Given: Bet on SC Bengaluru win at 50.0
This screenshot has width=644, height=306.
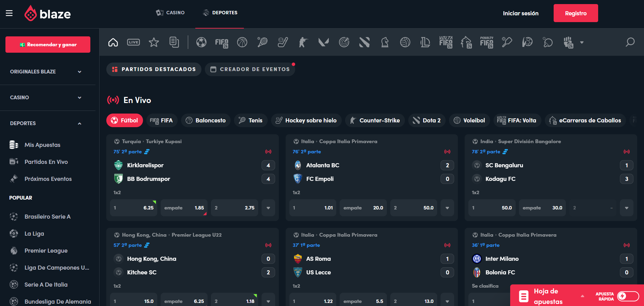Looking at the screenshot, I should point(492,208).
